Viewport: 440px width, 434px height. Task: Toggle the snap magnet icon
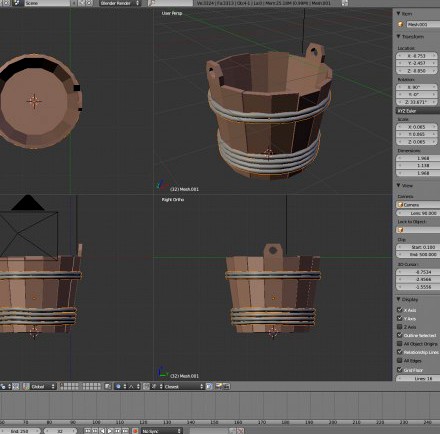[146, 386]
